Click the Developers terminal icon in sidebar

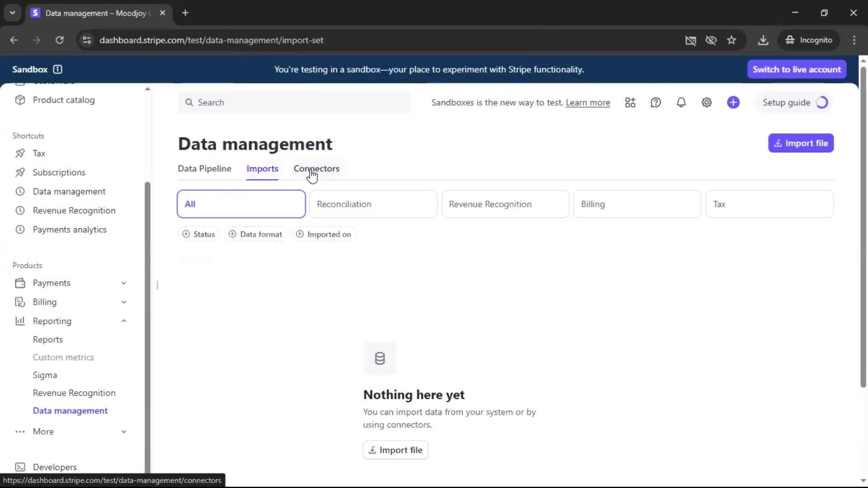(20, 467)
